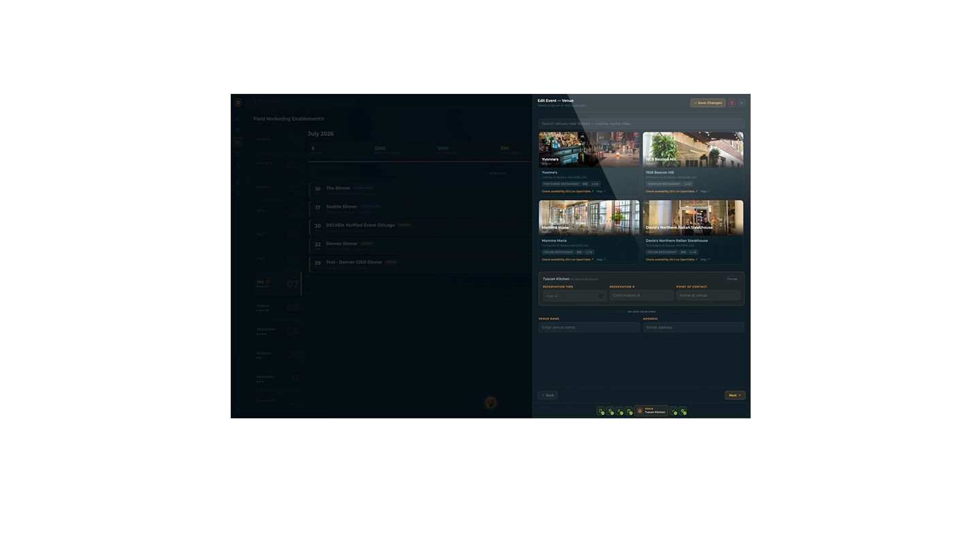Click the Fine Dining Restaurant tag on Yvonne's

pyautogui.click(x=561, y=184)
